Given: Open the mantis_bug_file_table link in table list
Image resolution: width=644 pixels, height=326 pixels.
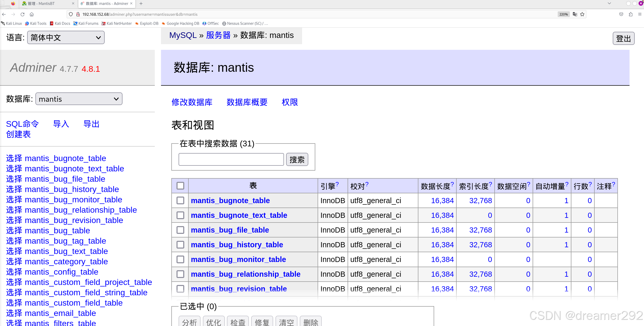Looking at the screenshot, I should point(230,230).
